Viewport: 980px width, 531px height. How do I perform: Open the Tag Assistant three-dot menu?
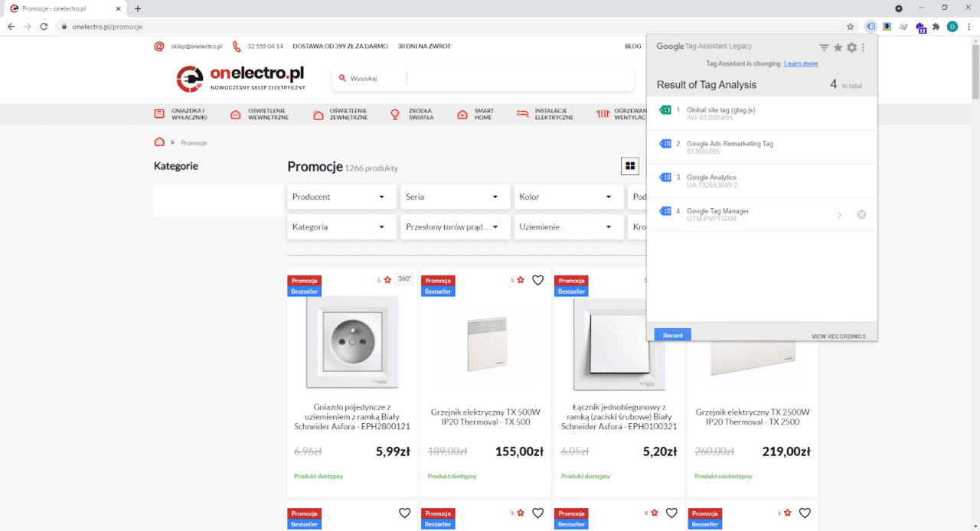(x=863, y=47)
